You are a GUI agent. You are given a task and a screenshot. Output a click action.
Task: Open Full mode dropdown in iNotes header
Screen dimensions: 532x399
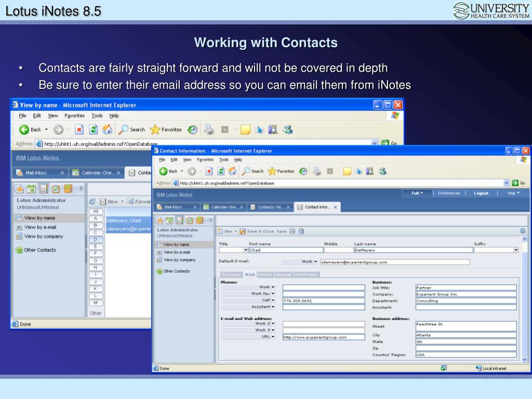tap(417, 193)
